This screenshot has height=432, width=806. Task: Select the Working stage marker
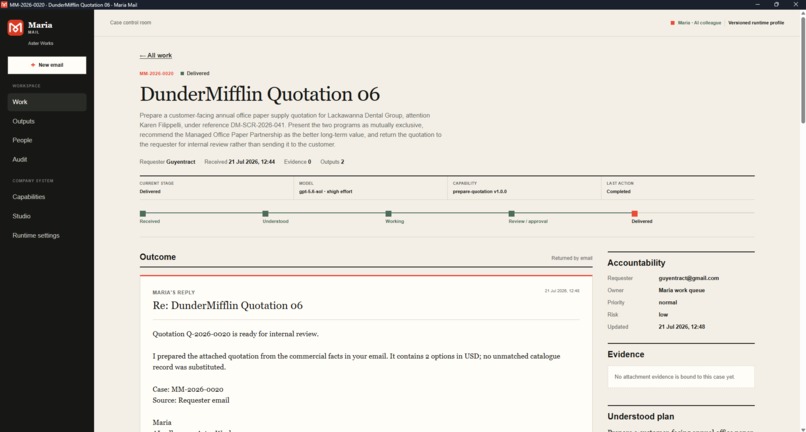pyautogui.click(x=389, y=213)
